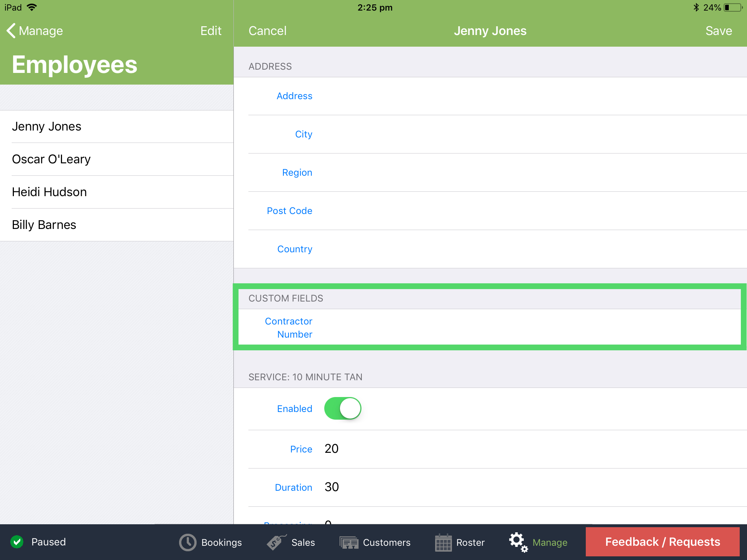This screenshot has width=747, height=560.
Task: Select the Manage gear icon
Action: [x=518, y=542]
